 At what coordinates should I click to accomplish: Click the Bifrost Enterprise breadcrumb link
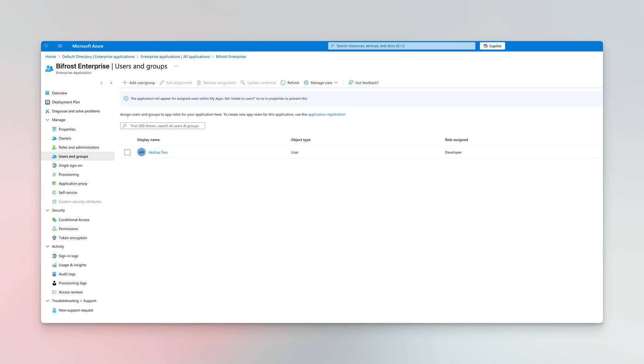(231, 57)
